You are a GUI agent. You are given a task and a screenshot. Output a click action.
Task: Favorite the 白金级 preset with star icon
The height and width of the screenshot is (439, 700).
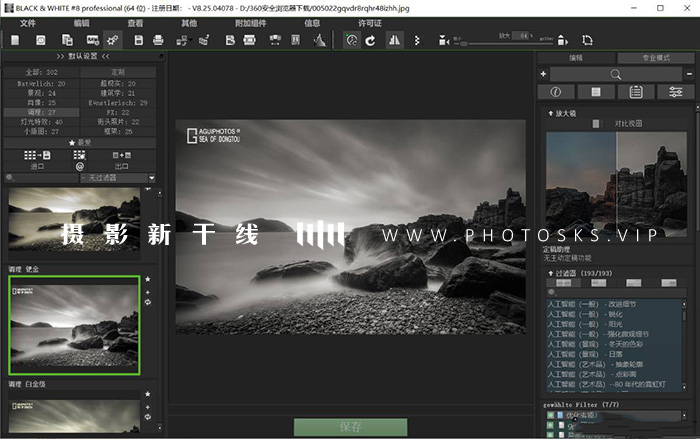click(148, 394)
